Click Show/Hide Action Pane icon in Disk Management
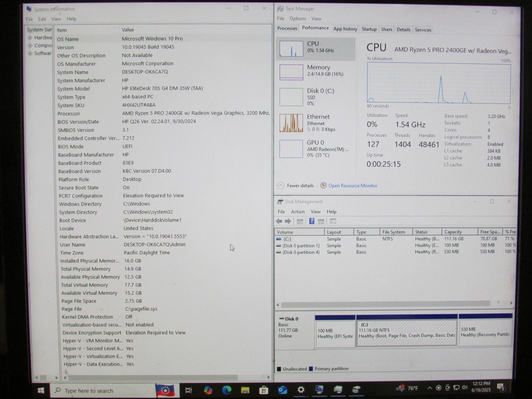This screenshot has height=399, width=532. 321,221
